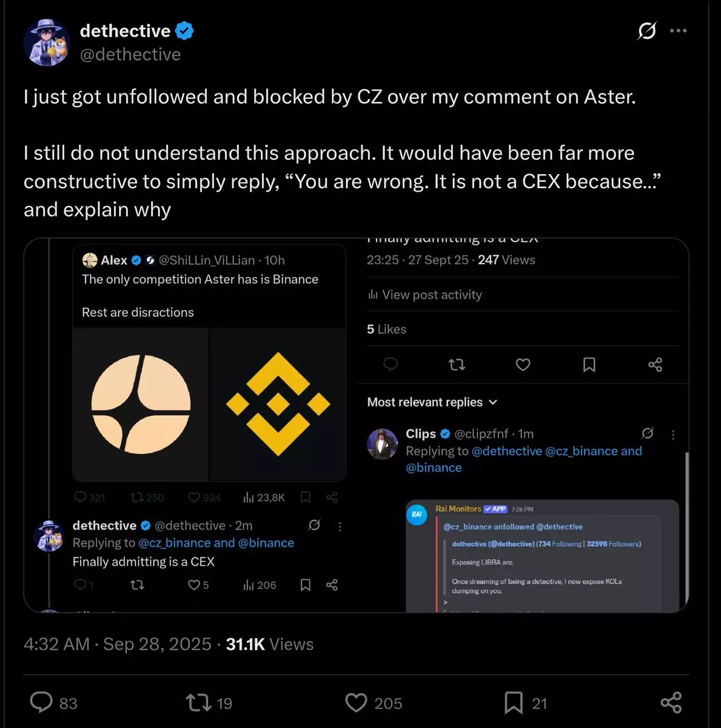Click the 4:32 AM Sep 28, 2025 timestamp

point(117,644)
